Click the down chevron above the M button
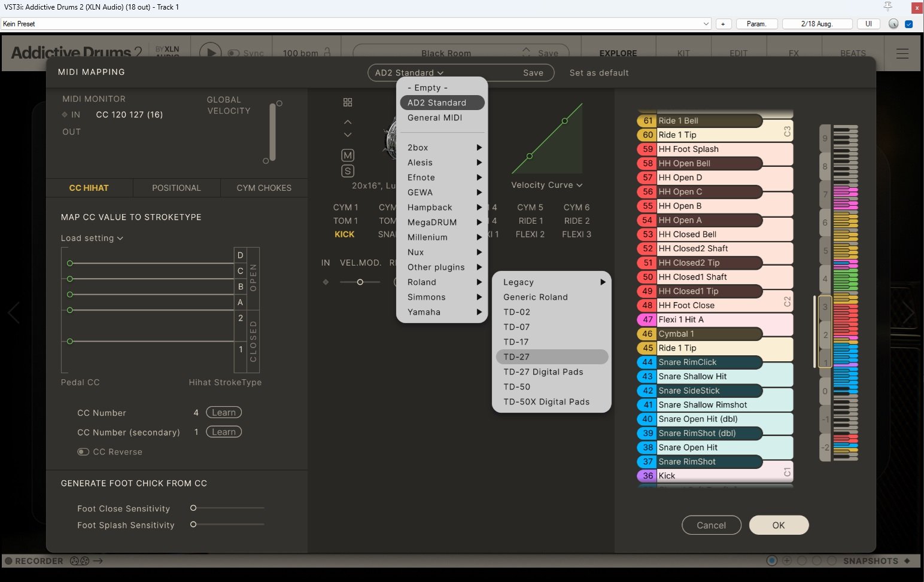Viewport: 924px width, 582px height. [x=348, y=135]
